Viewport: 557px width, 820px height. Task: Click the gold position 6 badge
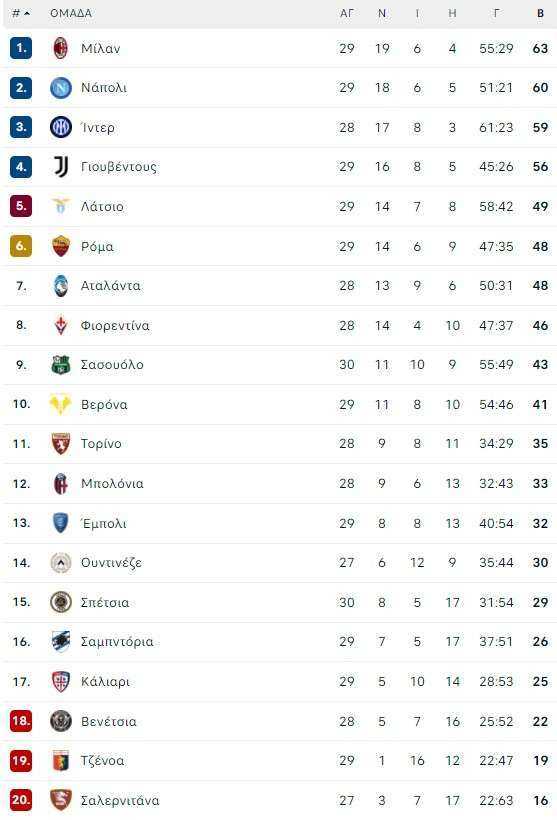[x=21, y=246]
